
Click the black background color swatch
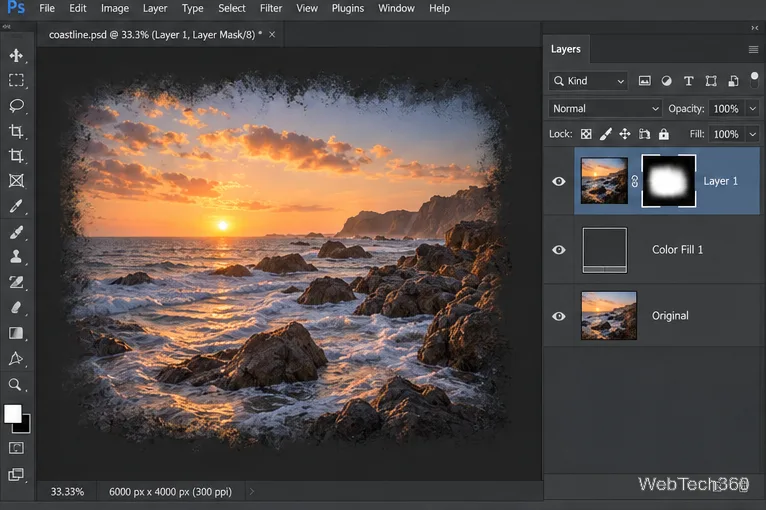coord(23,426)
